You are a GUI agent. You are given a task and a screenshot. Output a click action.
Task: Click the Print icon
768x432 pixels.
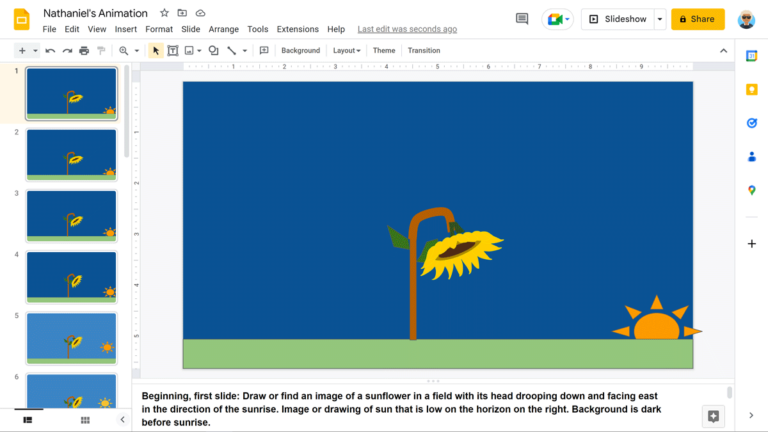84,50
